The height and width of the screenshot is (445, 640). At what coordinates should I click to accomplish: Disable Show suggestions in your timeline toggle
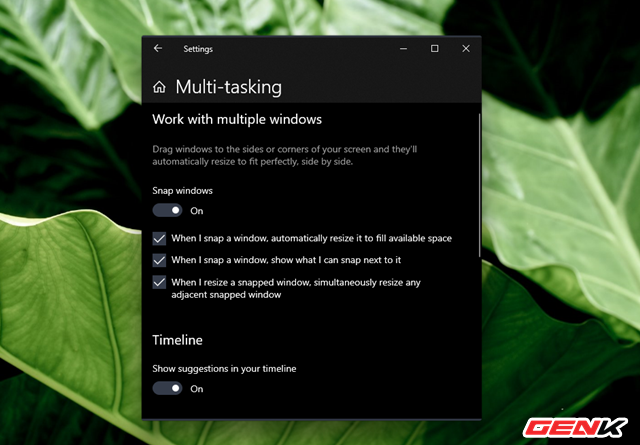pyautogui.click(x=167, y=388)
